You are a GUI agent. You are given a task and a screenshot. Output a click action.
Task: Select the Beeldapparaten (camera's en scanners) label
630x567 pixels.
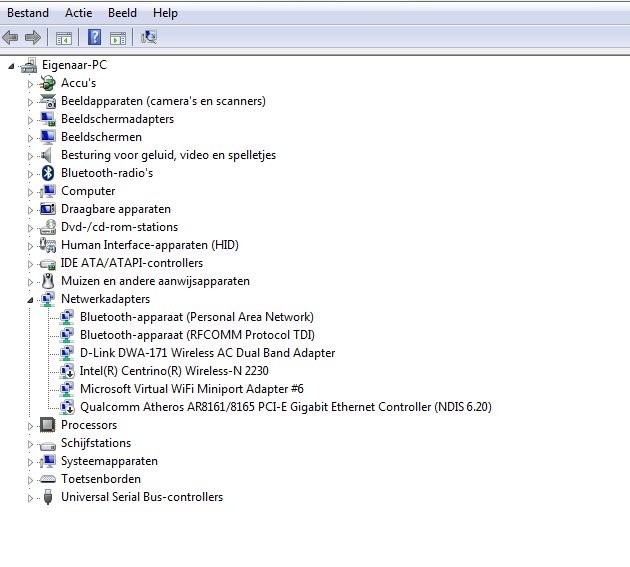pyautogui.click(x=163, y=101)
